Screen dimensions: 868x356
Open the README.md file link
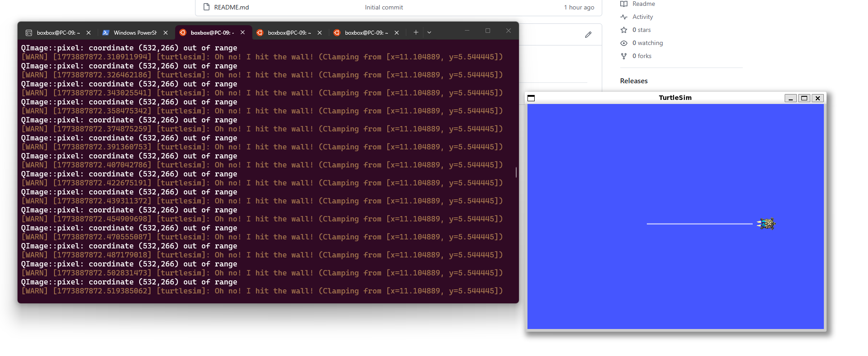(x=232, y=7)
